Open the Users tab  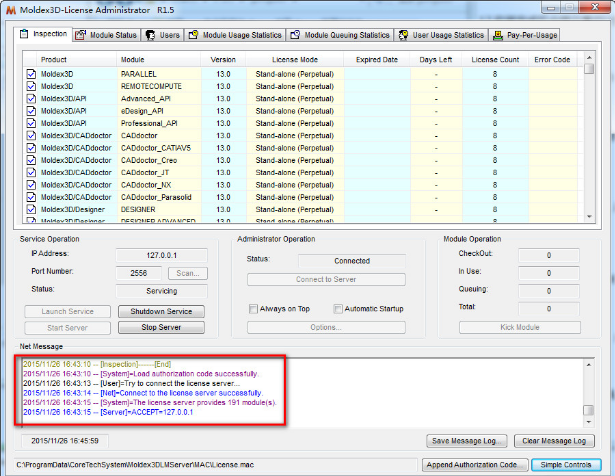(163, 35)
